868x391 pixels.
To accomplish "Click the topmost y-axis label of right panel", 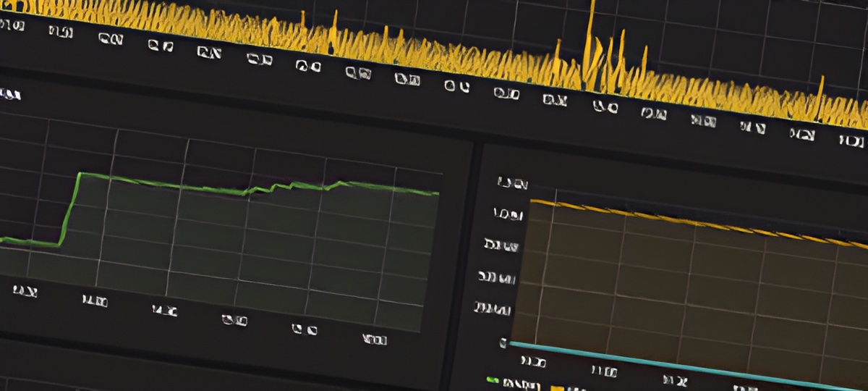I will pos(512,184).
